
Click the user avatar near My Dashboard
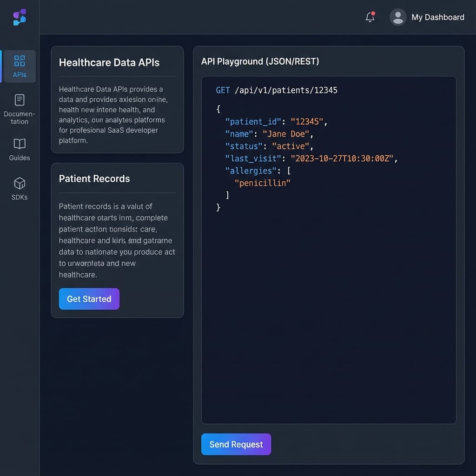click(398, 17)
